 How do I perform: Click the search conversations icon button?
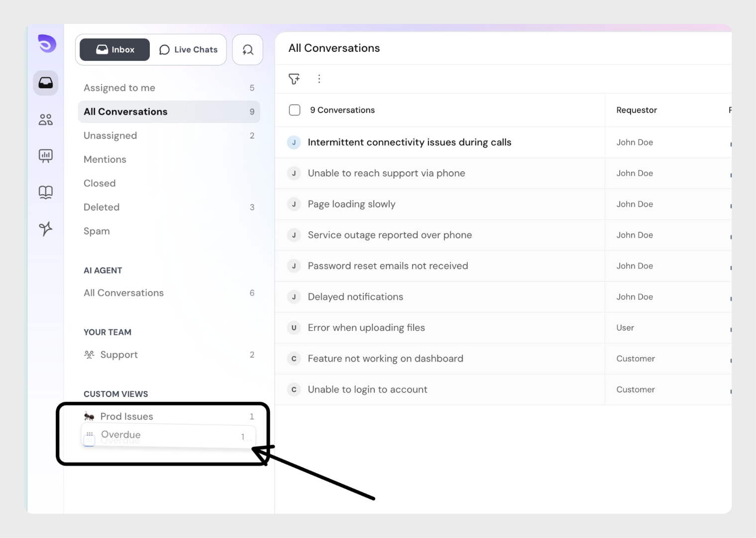tap(247, 50)
